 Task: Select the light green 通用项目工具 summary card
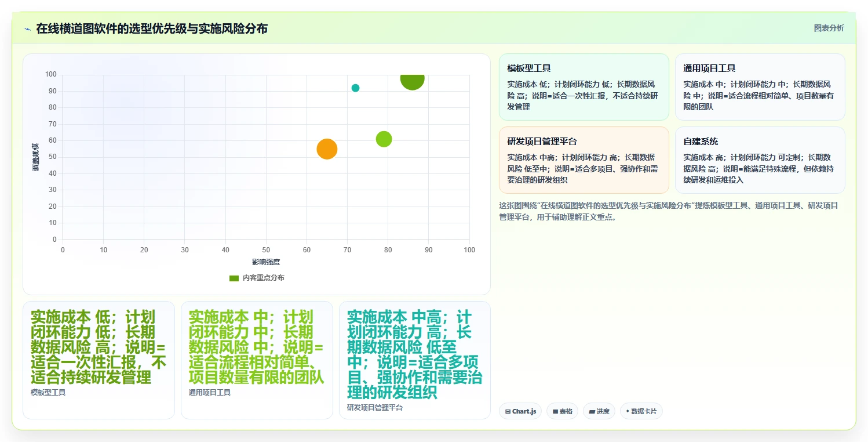click(257, 360)
